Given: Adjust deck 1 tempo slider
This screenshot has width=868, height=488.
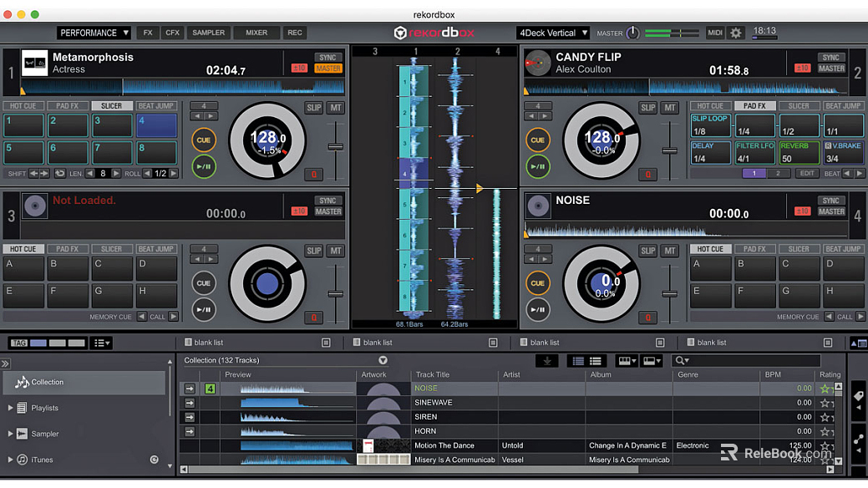Looking at the screenshot, I should [x=335, y=147].
